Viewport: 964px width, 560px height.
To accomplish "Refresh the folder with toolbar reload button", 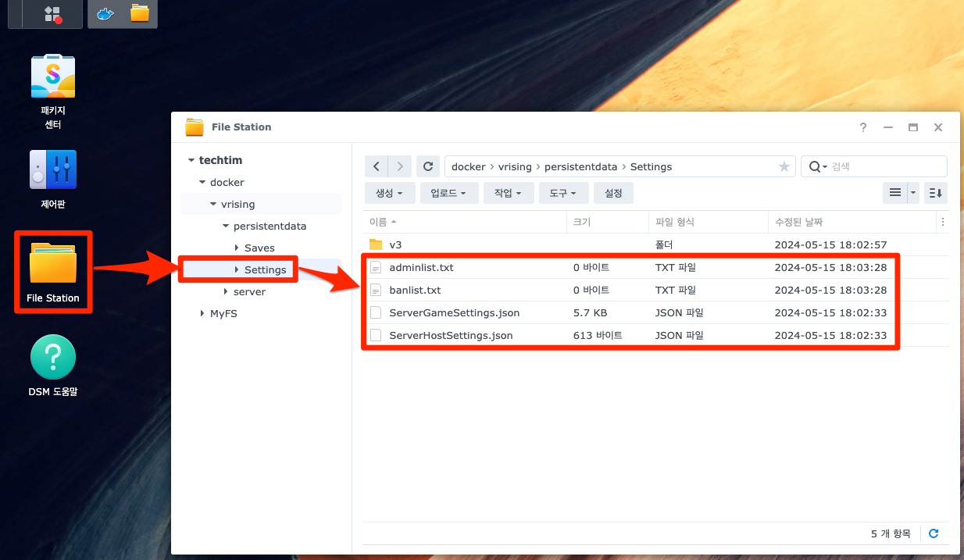I will [427, 166].
